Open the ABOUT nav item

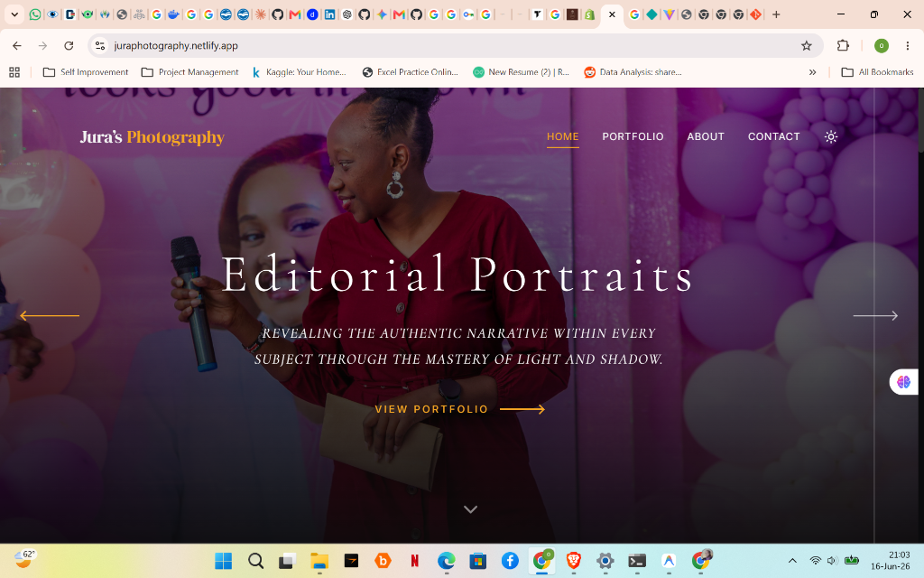[706, 137]
